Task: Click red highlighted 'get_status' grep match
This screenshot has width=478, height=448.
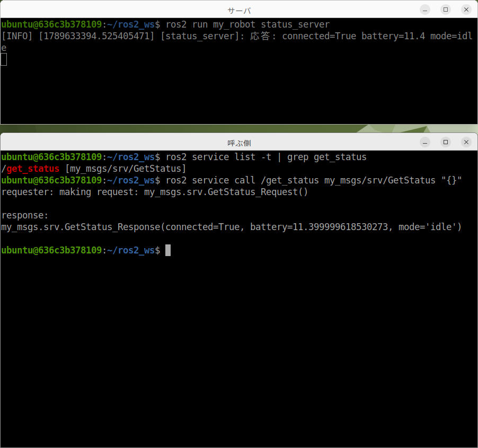Action: click(x=33, y=169)
